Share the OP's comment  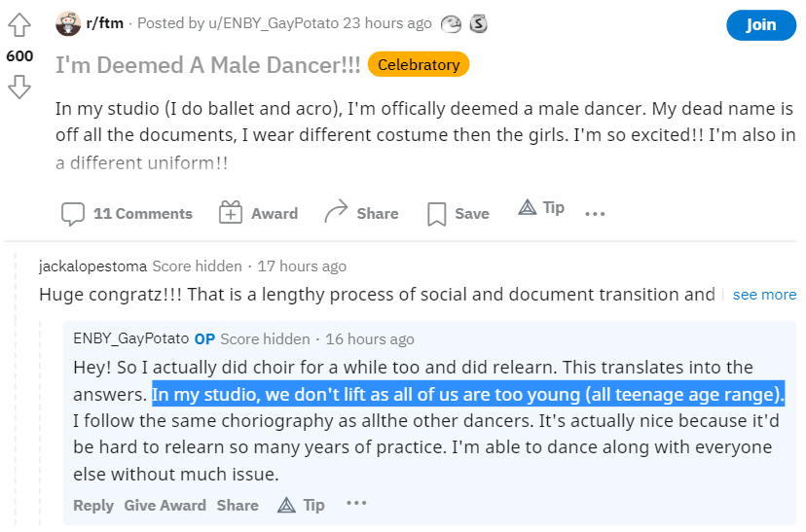238,506
